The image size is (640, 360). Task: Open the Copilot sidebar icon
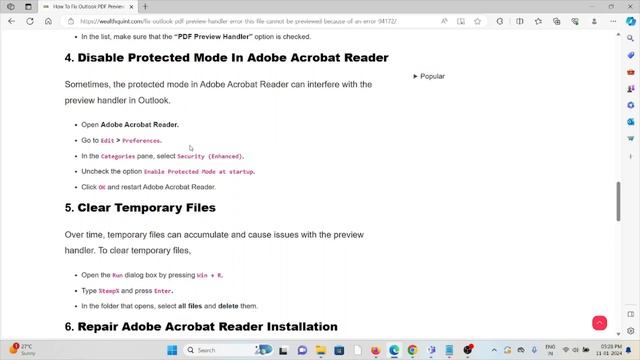click(x=631, y=21)
